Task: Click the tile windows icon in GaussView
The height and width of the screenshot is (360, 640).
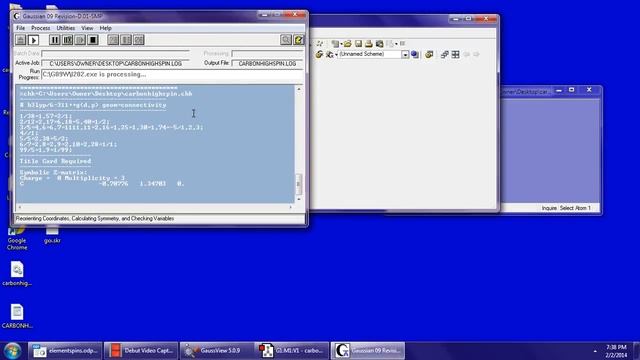Action: [x=456, y=54]
